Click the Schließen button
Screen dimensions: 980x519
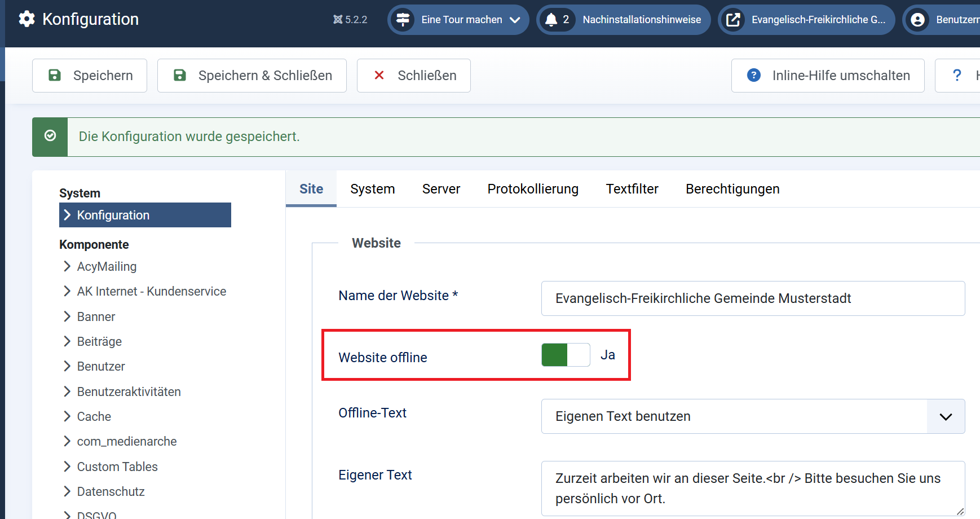[413, 76]
